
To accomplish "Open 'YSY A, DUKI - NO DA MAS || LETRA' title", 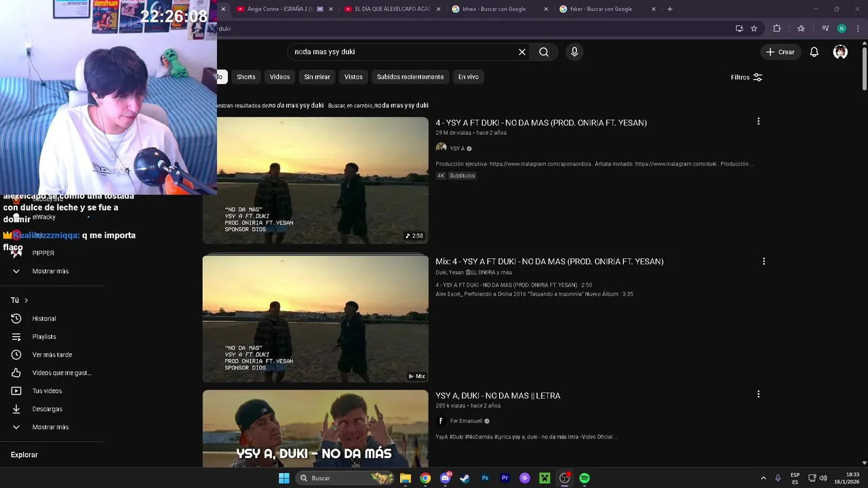I will [498, 396].
